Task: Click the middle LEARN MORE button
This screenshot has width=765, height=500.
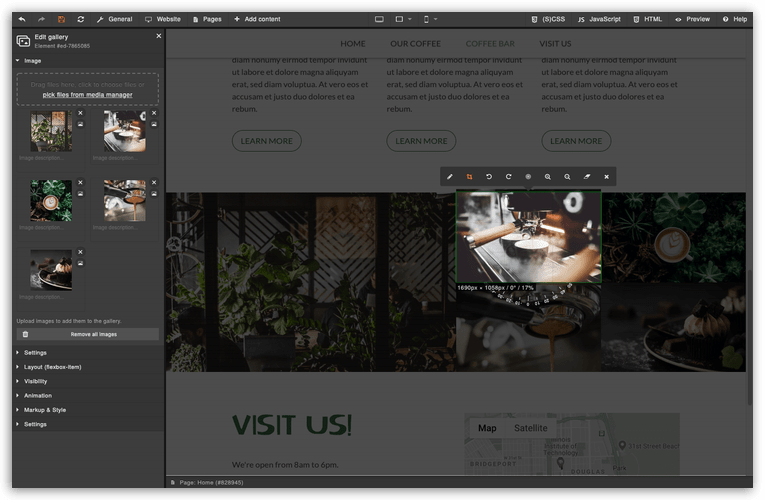Action: click(x=421, y=141)
